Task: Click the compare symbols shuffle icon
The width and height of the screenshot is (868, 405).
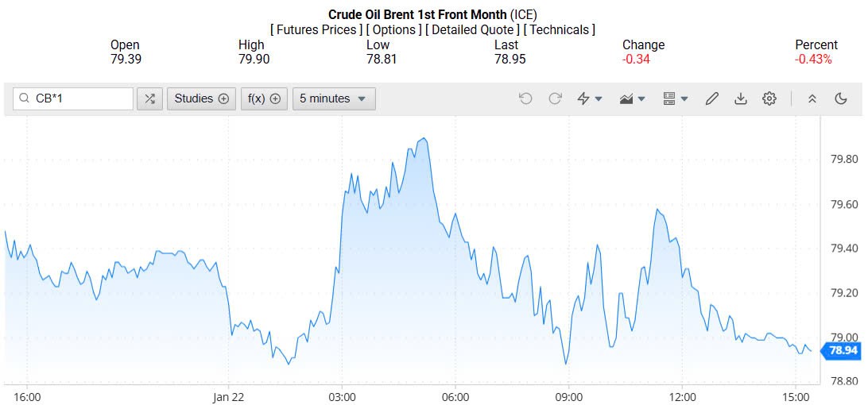Action: tap(149, 98)
